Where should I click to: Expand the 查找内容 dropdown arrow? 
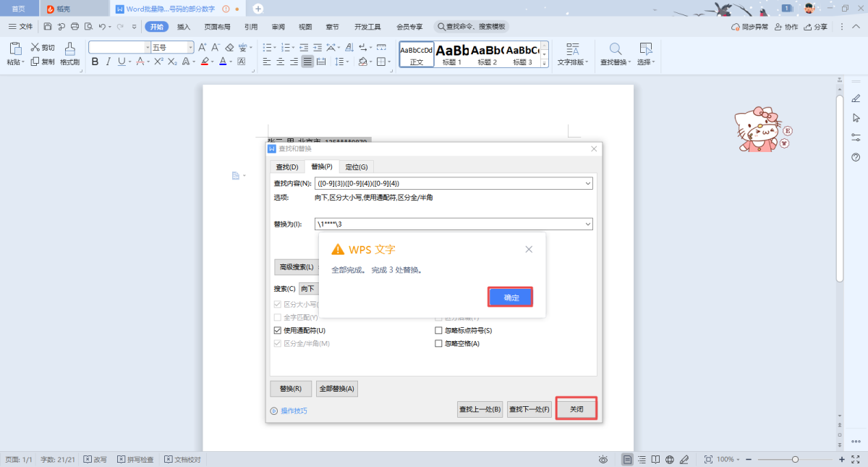587,183
